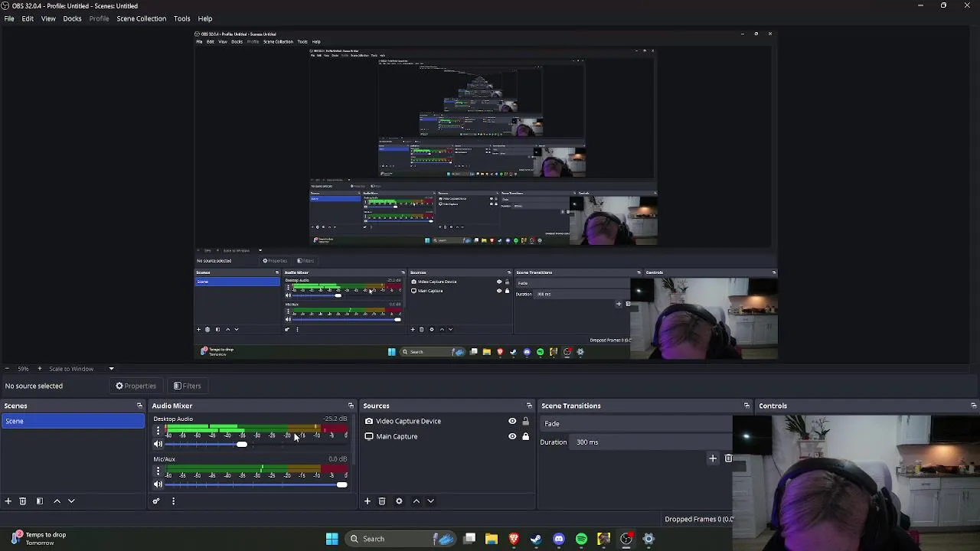Pop out Sources dock panel
The image size is (980, 551).
(529, 406)
